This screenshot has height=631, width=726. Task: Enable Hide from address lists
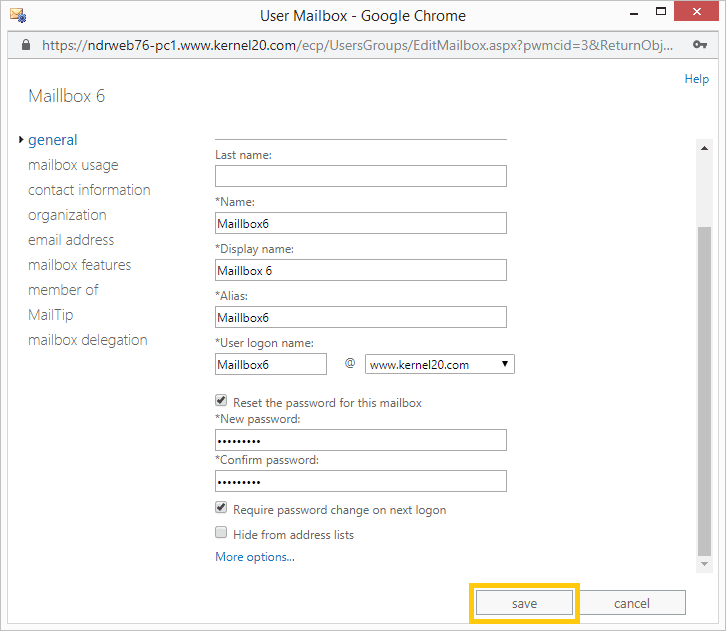coord(221,532)
